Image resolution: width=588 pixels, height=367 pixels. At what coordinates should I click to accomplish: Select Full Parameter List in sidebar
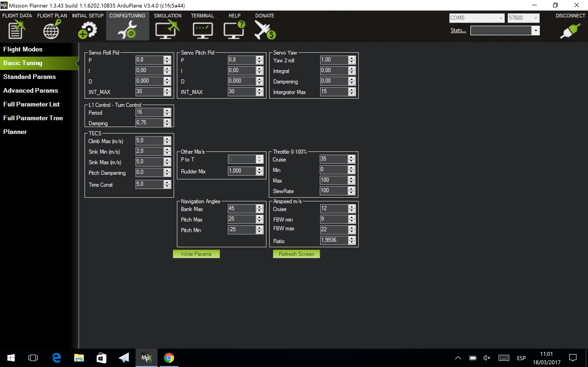coord(31,104)
